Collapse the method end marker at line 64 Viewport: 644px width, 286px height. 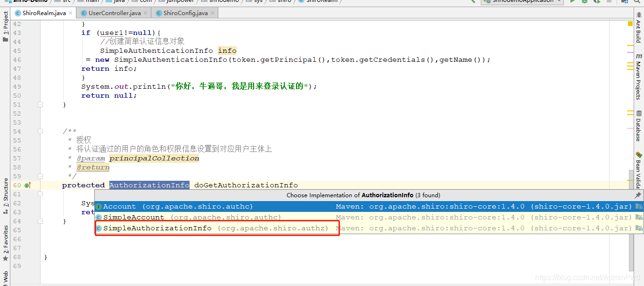(x=40, y=221)
